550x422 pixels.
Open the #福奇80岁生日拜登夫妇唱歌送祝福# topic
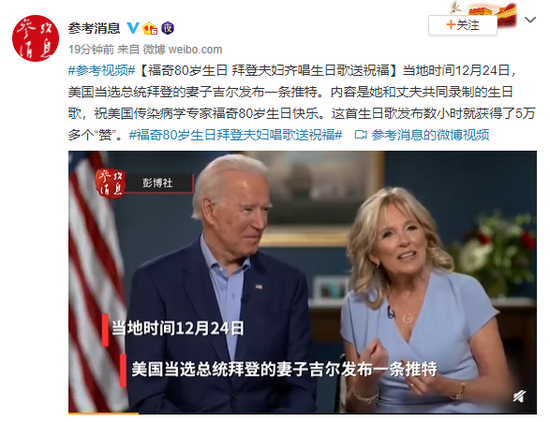coord(235,135)
